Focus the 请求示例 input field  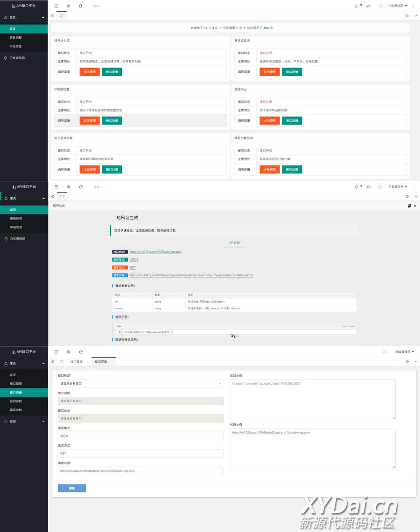click(140, 471)
